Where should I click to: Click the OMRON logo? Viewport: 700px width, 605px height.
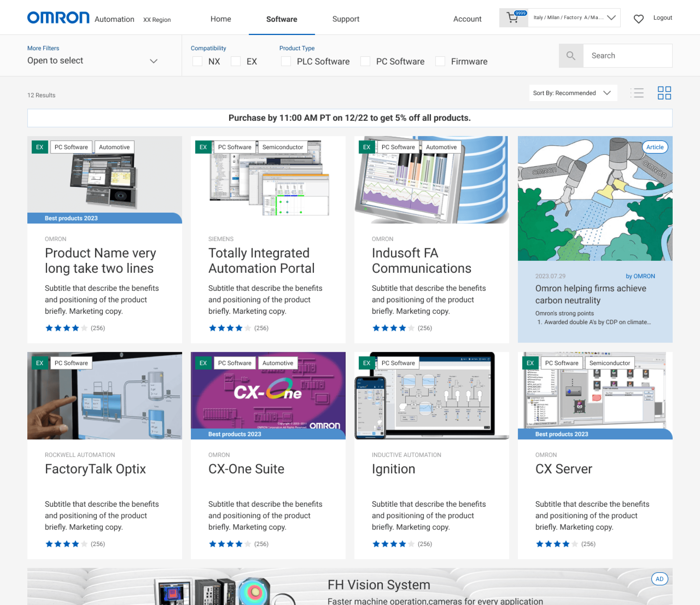(58, 18)
